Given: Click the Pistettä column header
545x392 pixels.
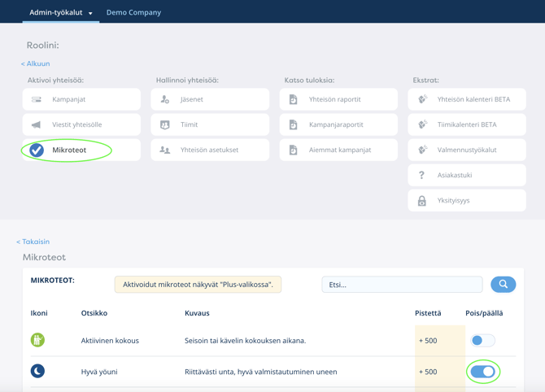Looking at the screenshot, I should (x=428, y=313).
